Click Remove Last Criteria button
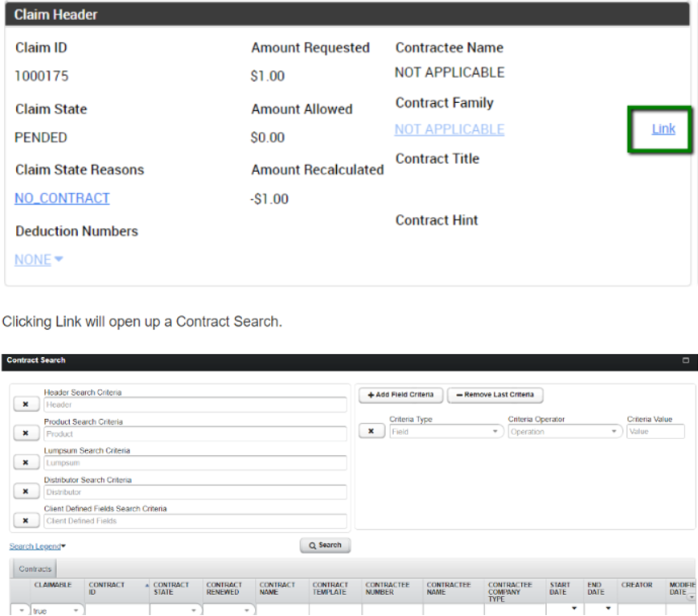Image resolution: width=698 pixels, height=616 pixels. [495, 395]
